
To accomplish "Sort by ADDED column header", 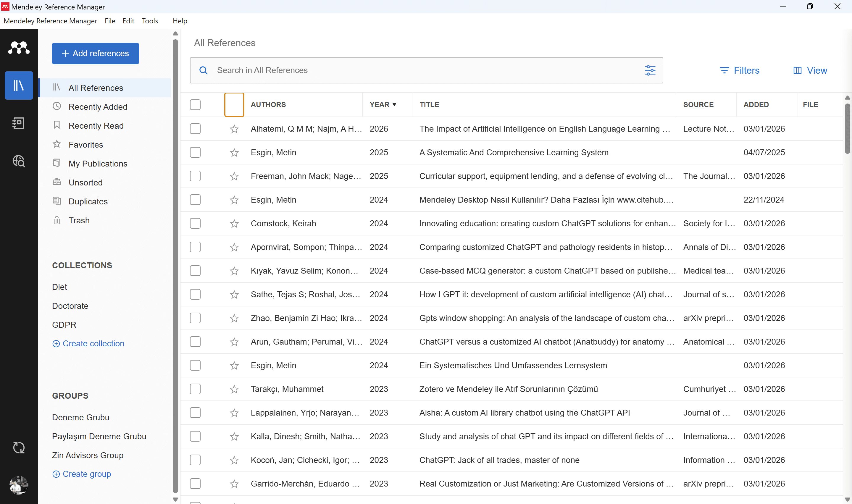I will 756,105.
